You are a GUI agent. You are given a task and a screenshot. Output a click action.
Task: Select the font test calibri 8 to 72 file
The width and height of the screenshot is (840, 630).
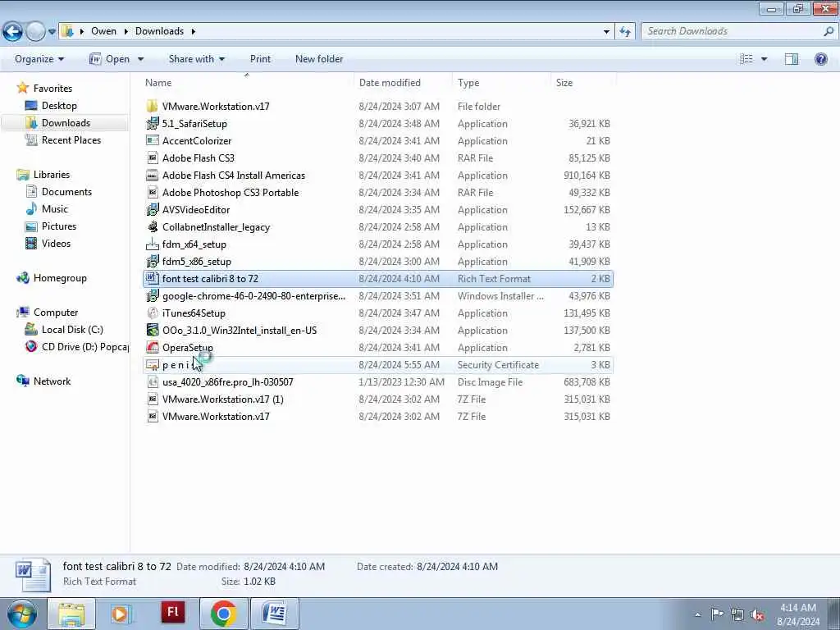(x=378, y=279)
